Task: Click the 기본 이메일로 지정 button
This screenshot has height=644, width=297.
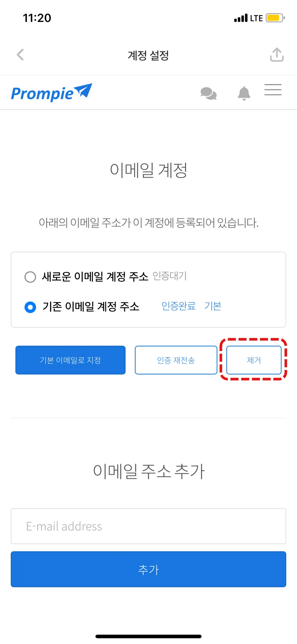Action: [x=70, y=360]
